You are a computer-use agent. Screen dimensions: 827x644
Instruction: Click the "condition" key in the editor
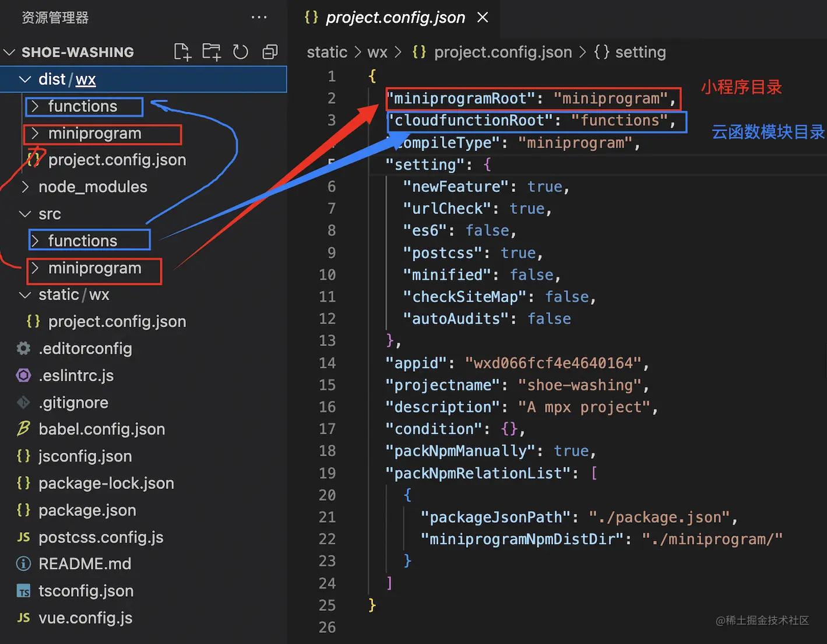pos(434,429)
